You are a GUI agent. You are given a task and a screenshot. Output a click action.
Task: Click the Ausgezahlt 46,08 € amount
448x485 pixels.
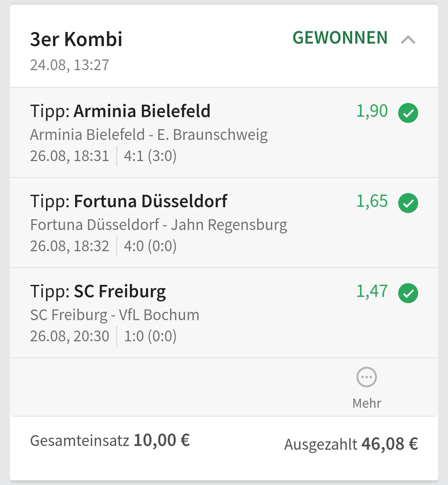(390, 444)
